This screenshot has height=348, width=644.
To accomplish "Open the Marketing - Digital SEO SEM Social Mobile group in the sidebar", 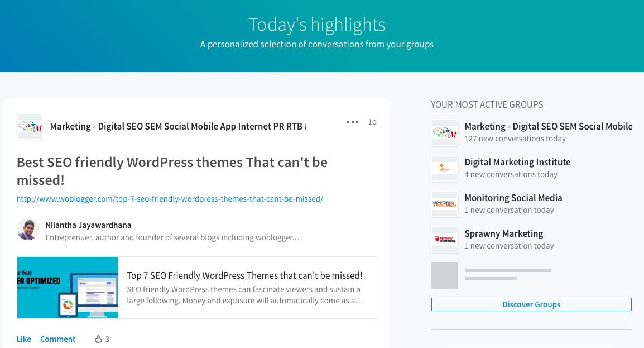I will coord(549,127).
